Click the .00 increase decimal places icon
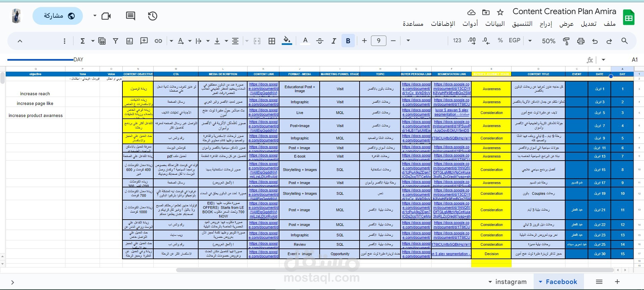Screen dimensions: 644x290 472,41
